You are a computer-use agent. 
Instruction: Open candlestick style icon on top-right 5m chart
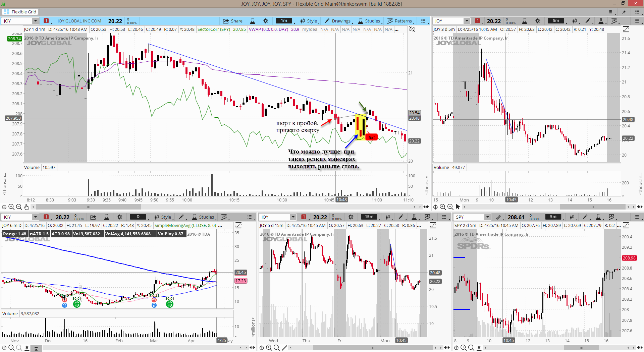click(x=575, y=21)
